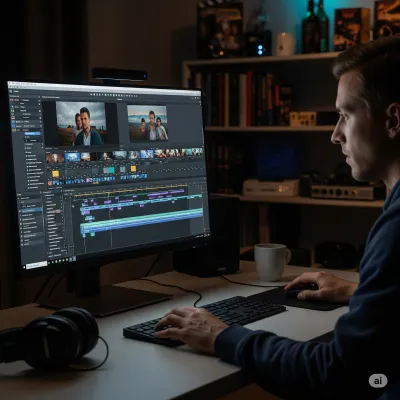Image resolution: width=400 pixels, height=400 pixels.
Task: Select the small teal clip at the timeline bottom
Action: pos(92,235)
